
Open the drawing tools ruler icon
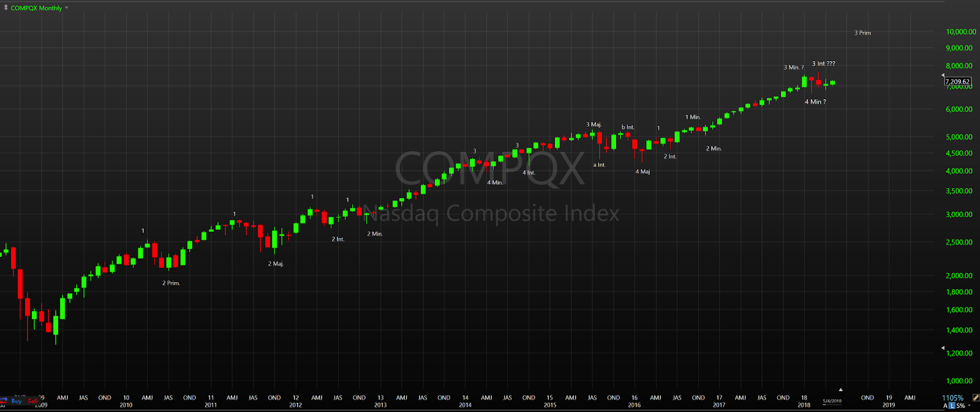[x=976, y=397]
